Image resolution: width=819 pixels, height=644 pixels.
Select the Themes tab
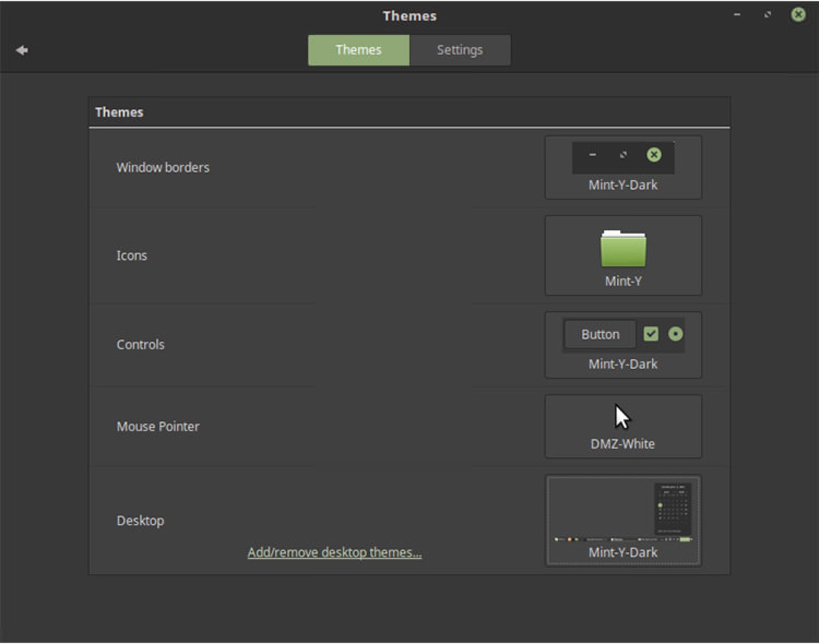click(x=358, y=50)
